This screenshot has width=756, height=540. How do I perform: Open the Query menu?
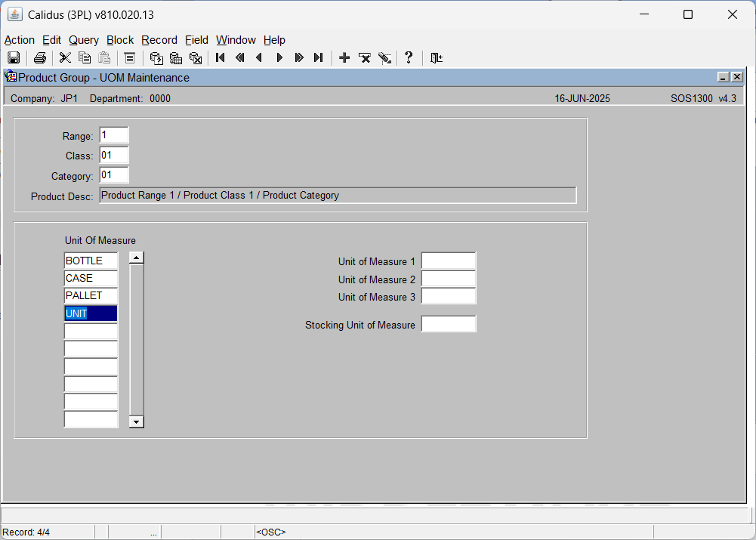[83, 40]
